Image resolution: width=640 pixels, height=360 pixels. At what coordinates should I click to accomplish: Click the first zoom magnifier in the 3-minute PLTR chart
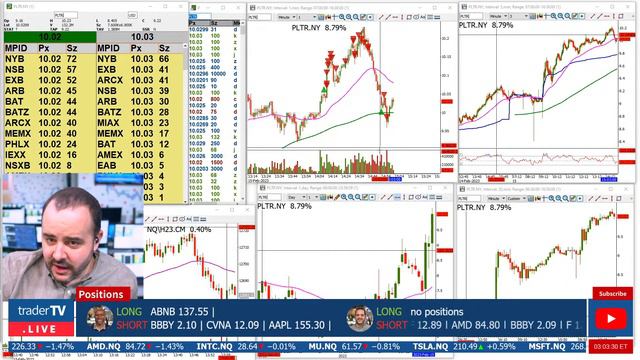click(x=553, y=16)
